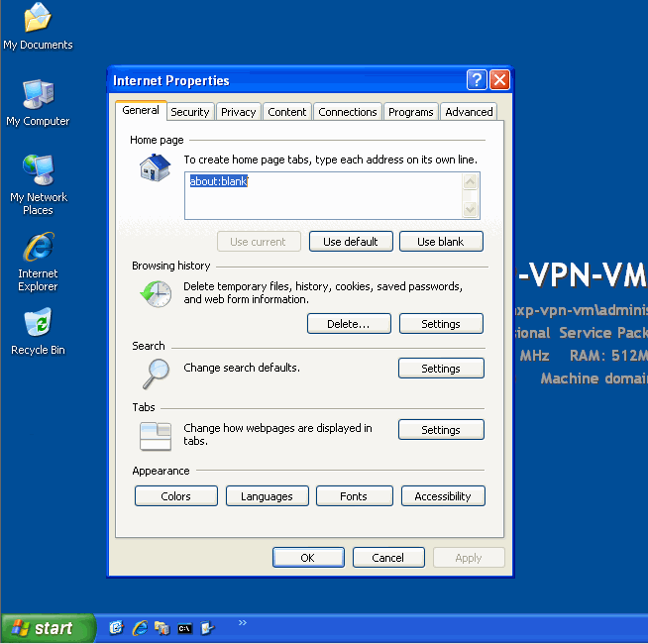Switch to the Security tab
648x644 pixels.
[190, 112]
